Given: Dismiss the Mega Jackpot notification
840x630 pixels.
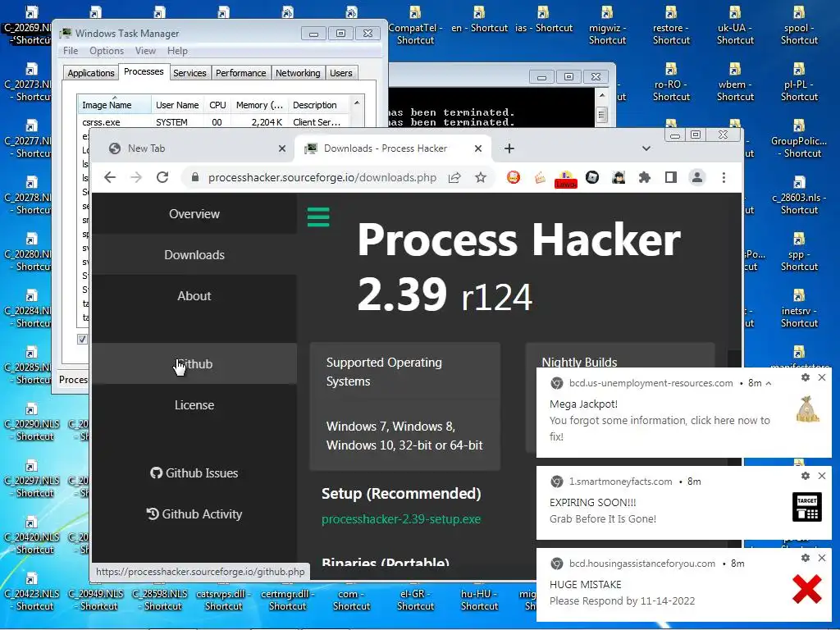Looking at the screenshot, I should 822,377.
